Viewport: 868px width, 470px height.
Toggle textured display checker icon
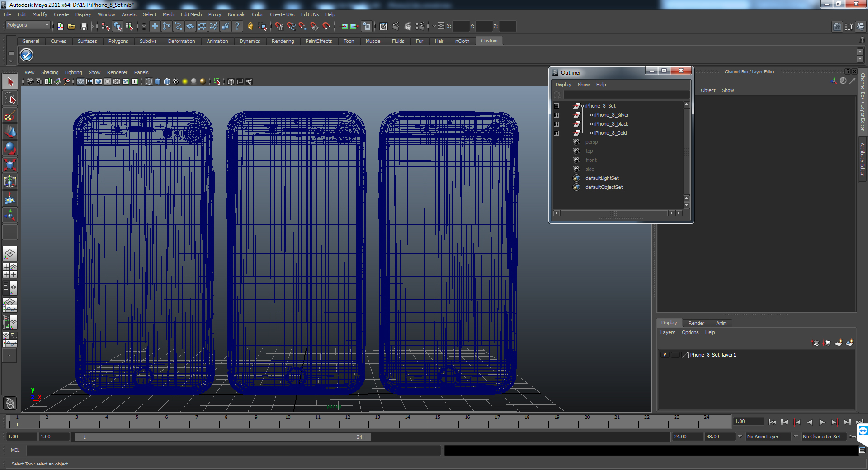[176, 81]
